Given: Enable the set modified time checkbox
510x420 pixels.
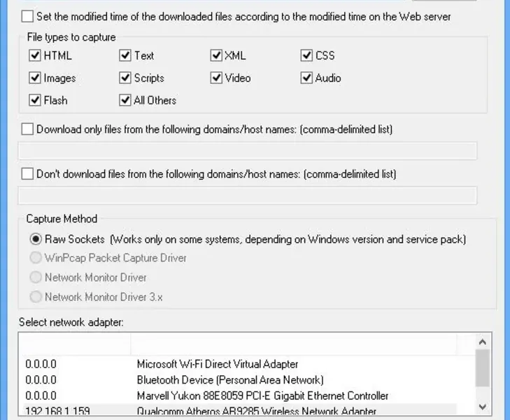Looking at the screenshot, I should pyautogui.click(x=27, y=16).
